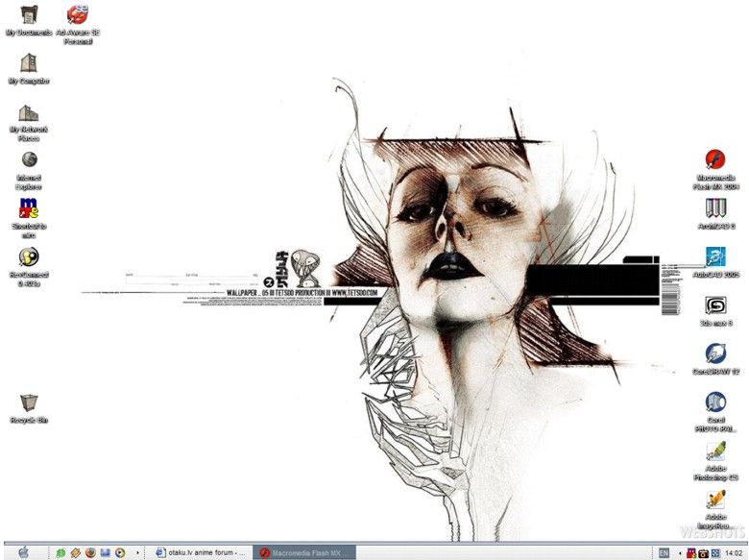This screenshot has height=560, width=749.
Task: Click the blue grid tray icon
Action: click(x=715, y=553)
